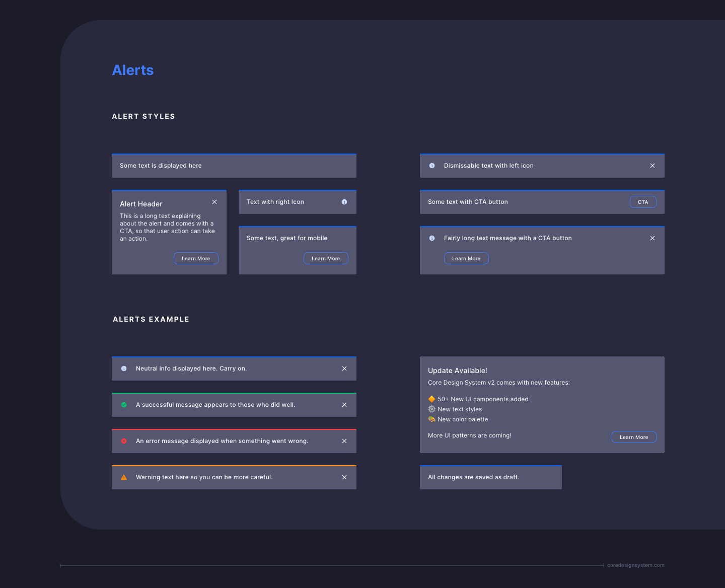Click 'This is a long text explaining' paragraph
The height and width of the screenshot is (588, 725).
click(x=167, y=227)
